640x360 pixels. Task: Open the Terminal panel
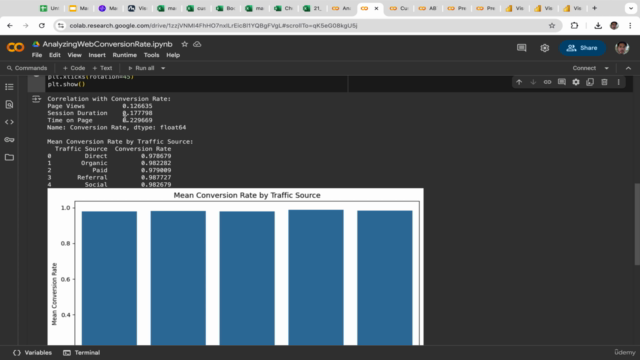82,353
